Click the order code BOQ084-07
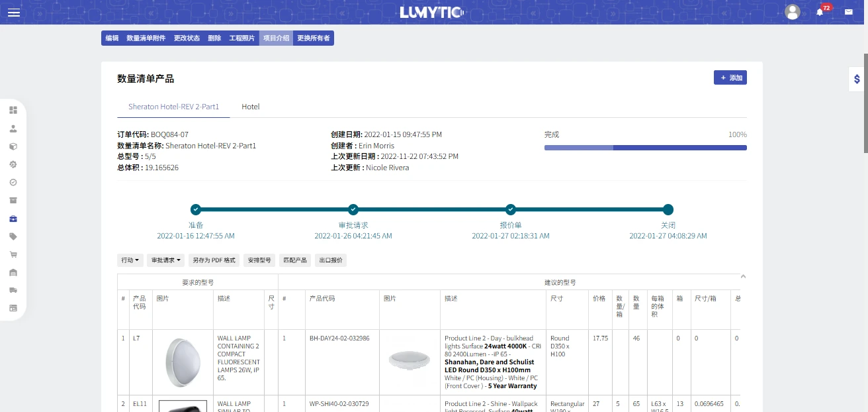Viewport: 868px width, 412px height. pos(169,134)
